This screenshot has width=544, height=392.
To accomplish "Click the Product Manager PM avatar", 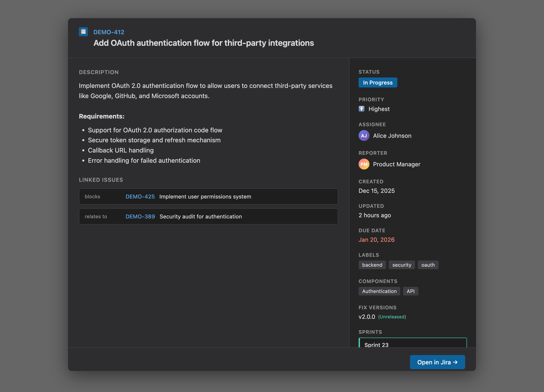I will 364,164.
